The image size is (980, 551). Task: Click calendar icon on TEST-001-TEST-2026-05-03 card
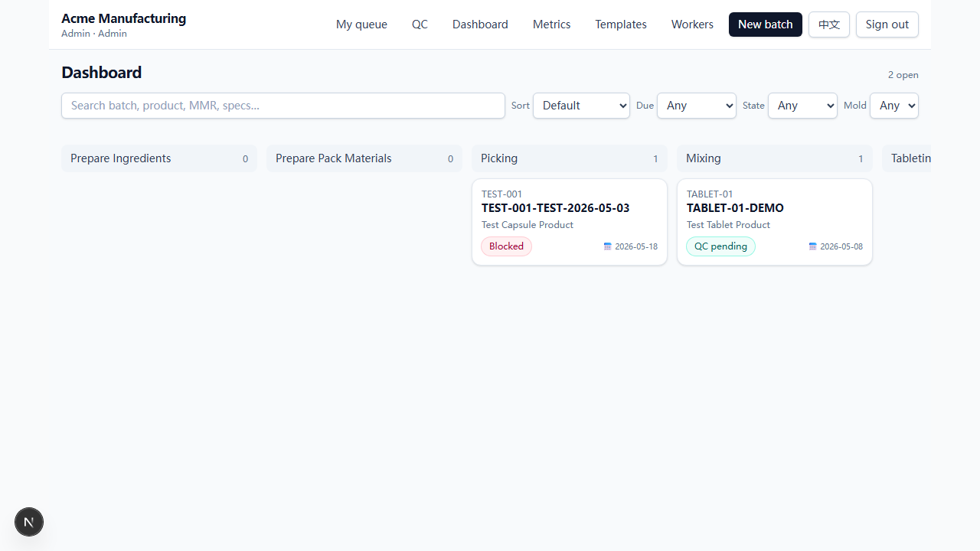tap(608, 246)
